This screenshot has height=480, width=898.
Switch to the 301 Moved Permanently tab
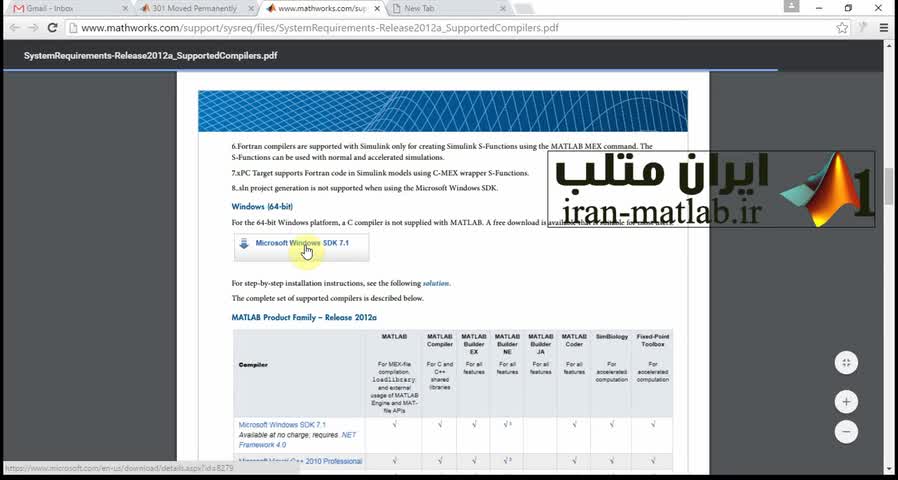(x=196, y=9)
